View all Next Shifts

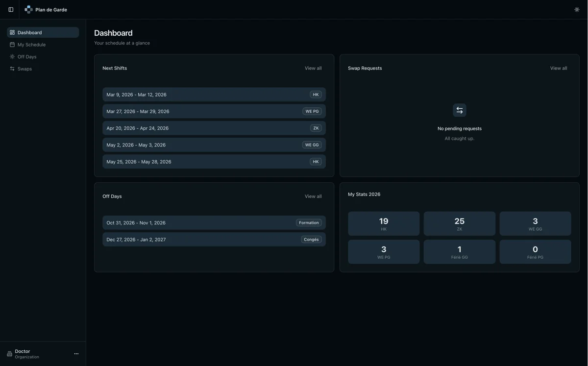point(313,68)
